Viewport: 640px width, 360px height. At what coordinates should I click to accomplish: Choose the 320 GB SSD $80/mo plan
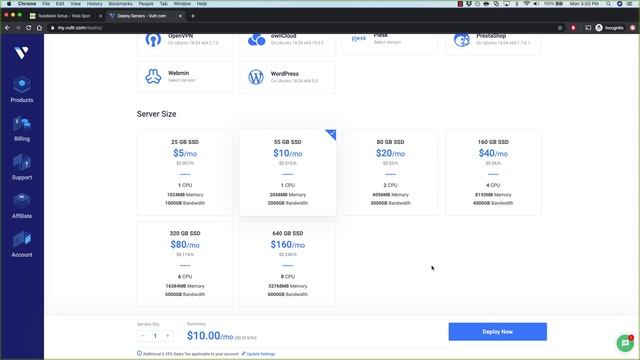pos(185,264)
